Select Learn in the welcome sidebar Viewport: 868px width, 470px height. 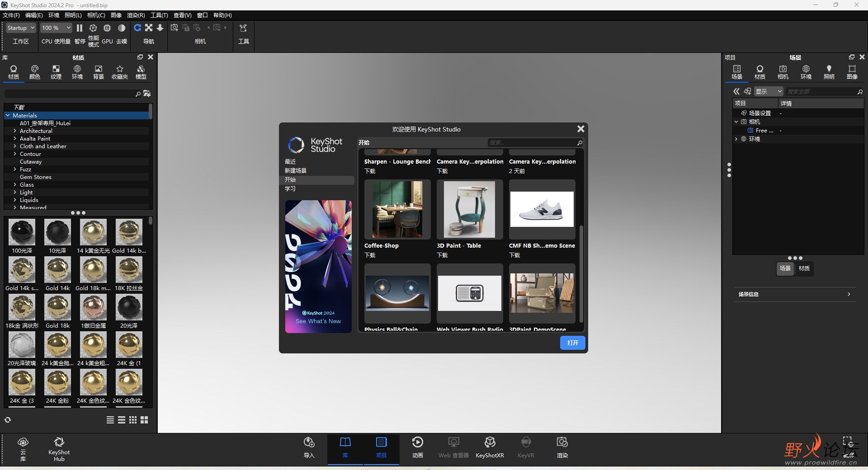(290, 189)
